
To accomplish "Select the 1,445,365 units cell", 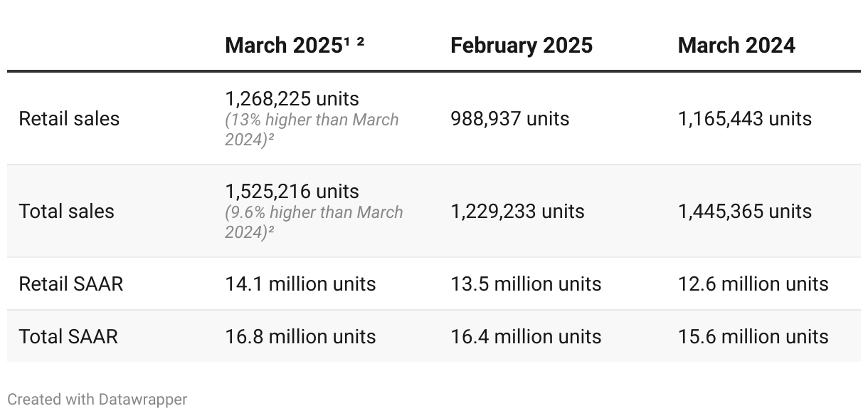I will coord(745,211).
